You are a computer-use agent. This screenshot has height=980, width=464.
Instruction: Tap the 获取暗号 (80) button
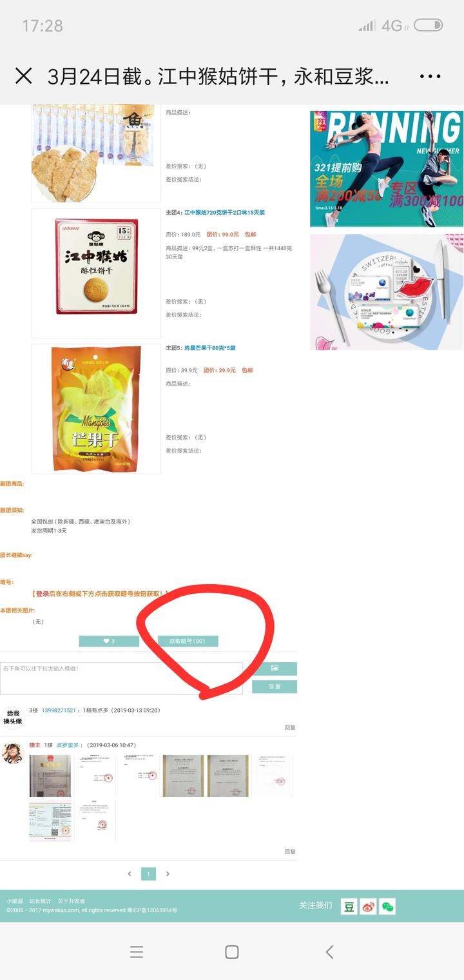coord(188,641)
